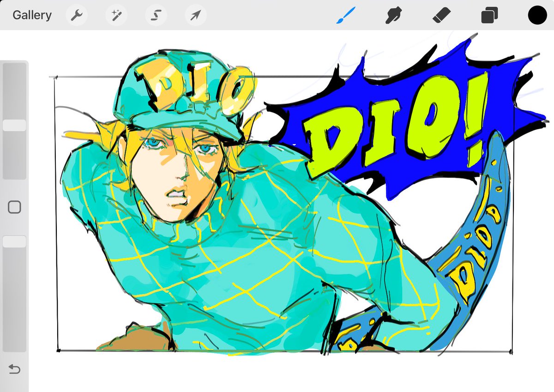554x392 pixels.
Task: Return to the Gallery
Action: tap(32, 15)
